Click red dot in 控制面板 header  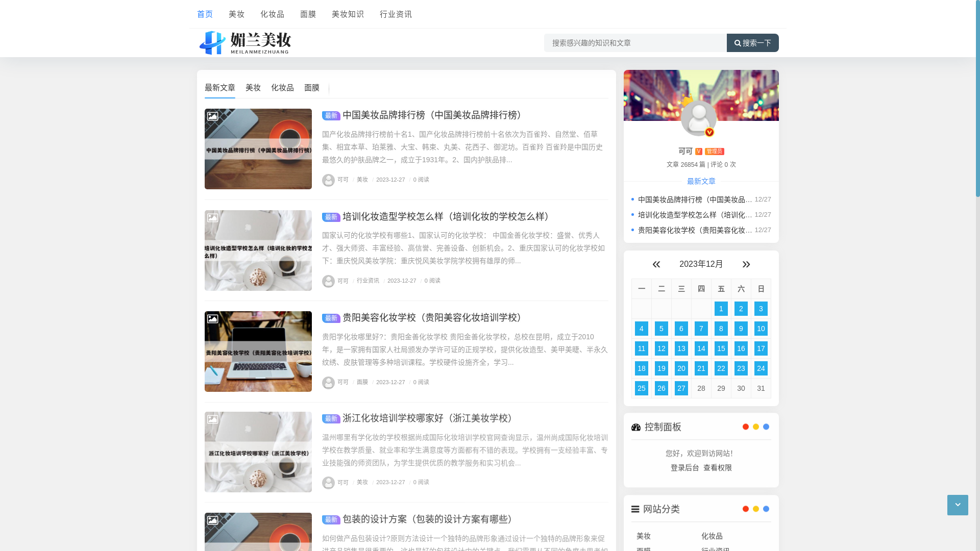click(x=746, y=427)
